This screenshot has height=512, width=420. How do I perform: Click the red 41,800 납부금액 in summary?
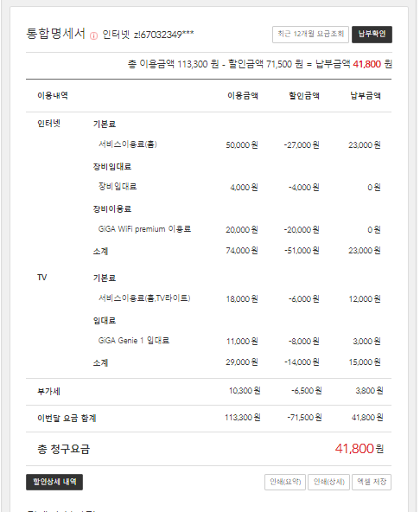point(366,64)
